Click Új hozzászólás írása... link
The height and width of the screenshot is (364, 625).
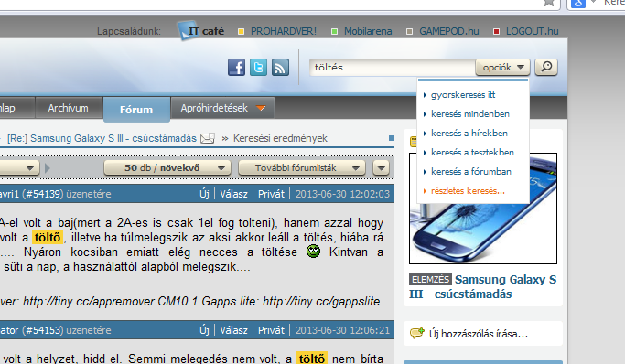pyautogui.click(x=479, y=334)
